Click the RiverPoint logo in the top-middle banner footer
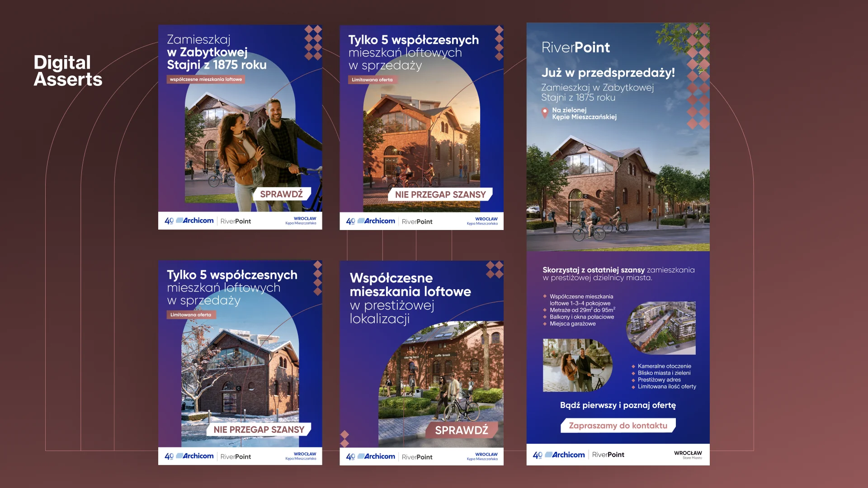 coord(417,221)
